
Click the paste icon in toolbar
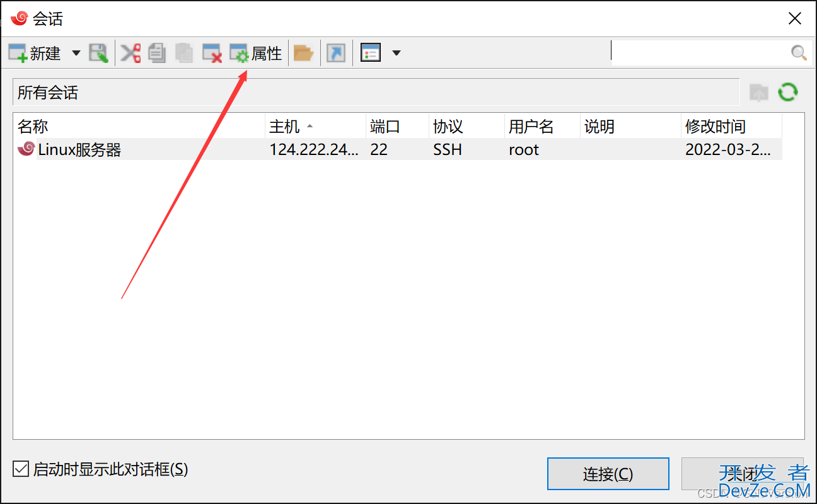click(184, 54)
